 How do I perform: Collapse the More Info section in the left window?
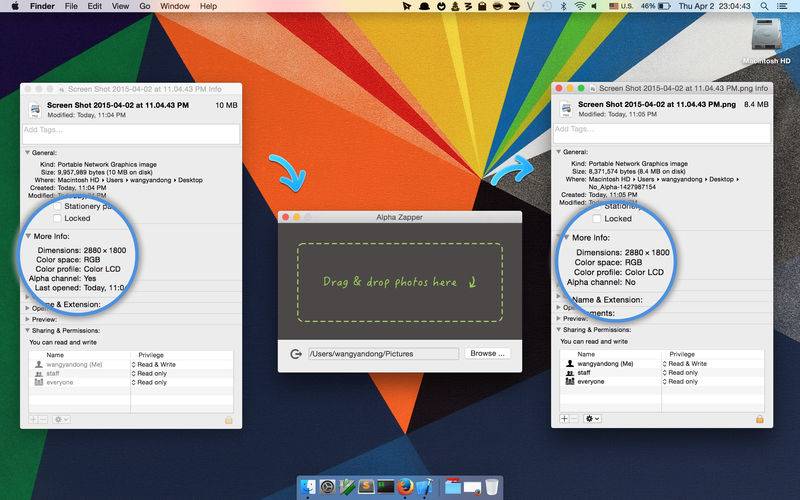[x=28, y=236]
